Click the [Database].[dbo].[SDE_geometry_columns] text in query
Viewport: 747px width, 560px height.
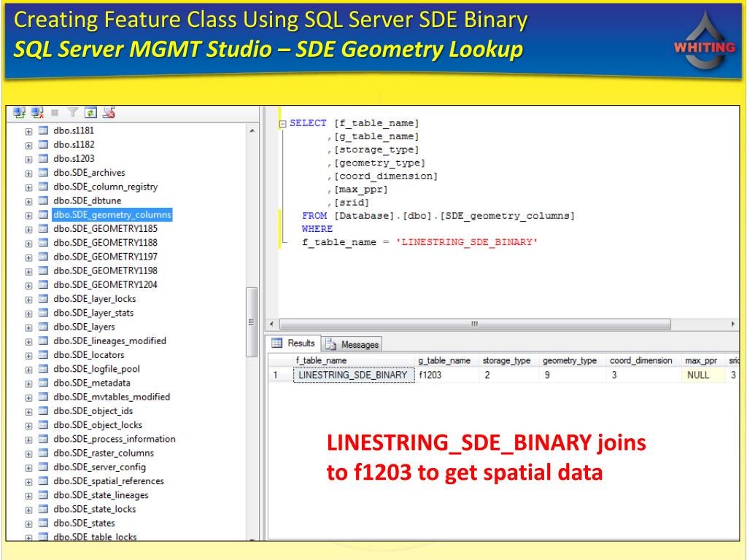click(454, 216)
